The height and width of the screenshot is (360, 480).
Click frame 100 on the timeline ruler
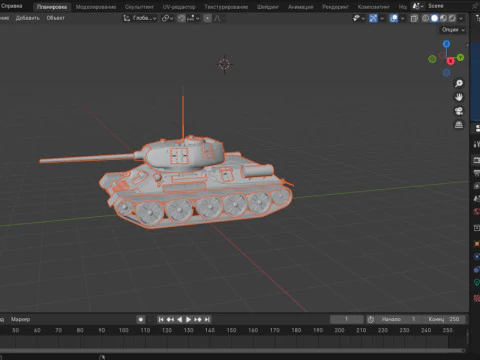tap(124, 330)
